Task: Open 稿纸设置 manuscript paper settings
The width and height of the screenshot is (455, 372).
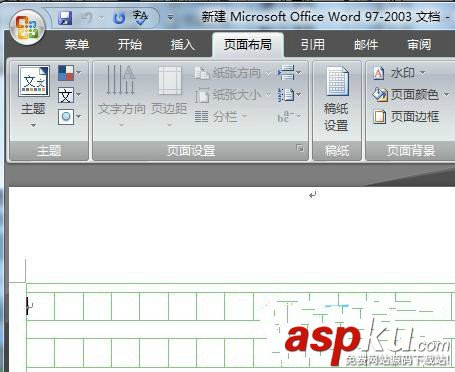Action: click(336, 99)
